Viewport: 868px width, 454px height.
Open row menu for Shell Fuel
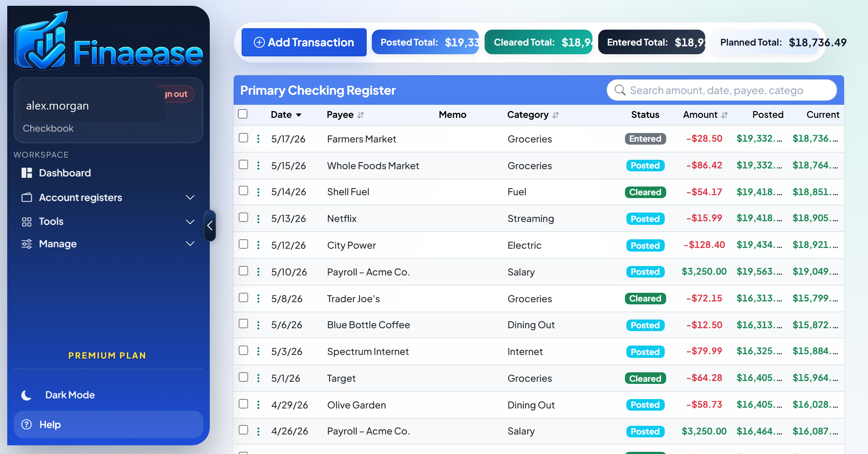[258, 192]
